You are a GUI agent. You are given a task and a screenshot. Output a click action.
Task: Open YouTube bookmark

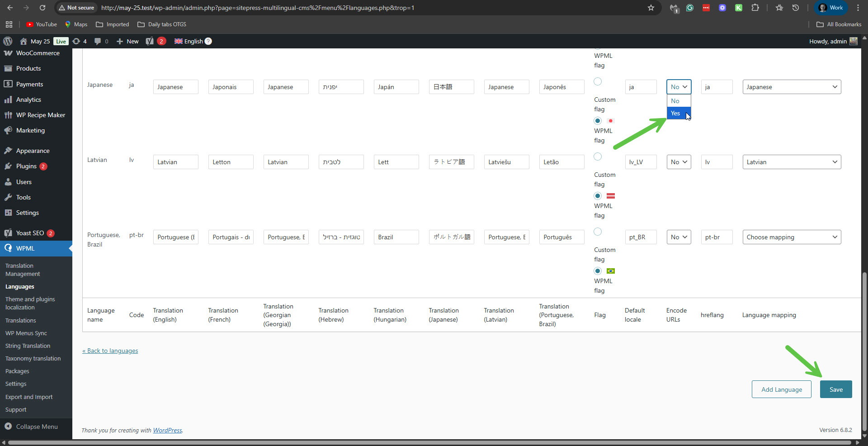pyautogui.click(x=42, y=24)
